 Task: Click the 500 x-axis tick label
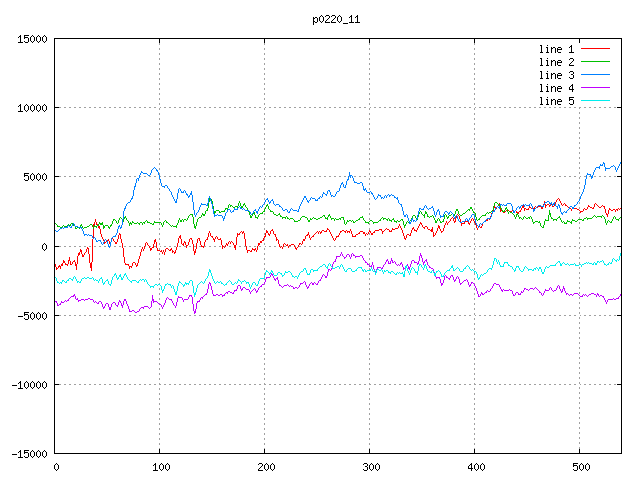pos(579,467)
